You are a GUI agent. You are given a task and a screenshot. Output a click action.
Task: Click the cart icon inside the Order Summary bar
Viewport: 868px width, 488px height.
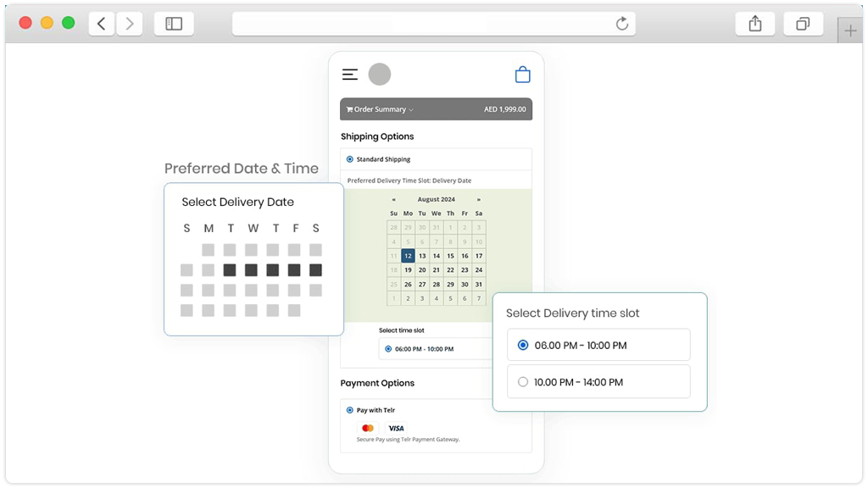pos(349,108)
